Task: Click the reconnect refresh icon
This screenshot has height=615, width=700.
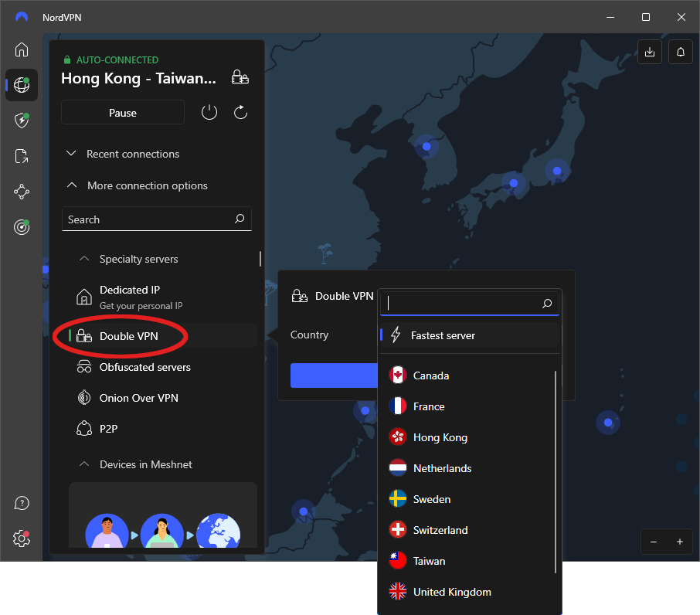Action: pyautogui.click(x=240, y=113)
